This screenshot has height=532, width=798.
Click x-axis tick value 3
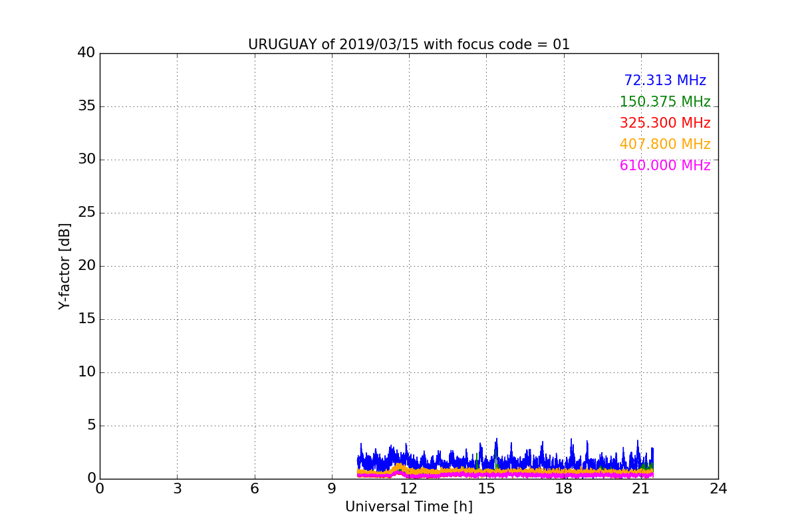point(177,489)
